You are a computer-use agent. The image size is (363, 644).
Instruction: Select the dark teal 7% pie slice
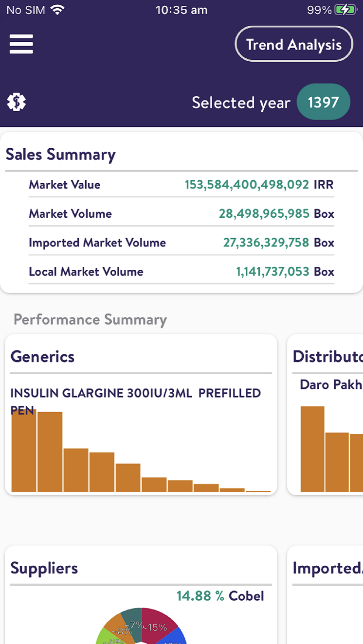(132, 621)
